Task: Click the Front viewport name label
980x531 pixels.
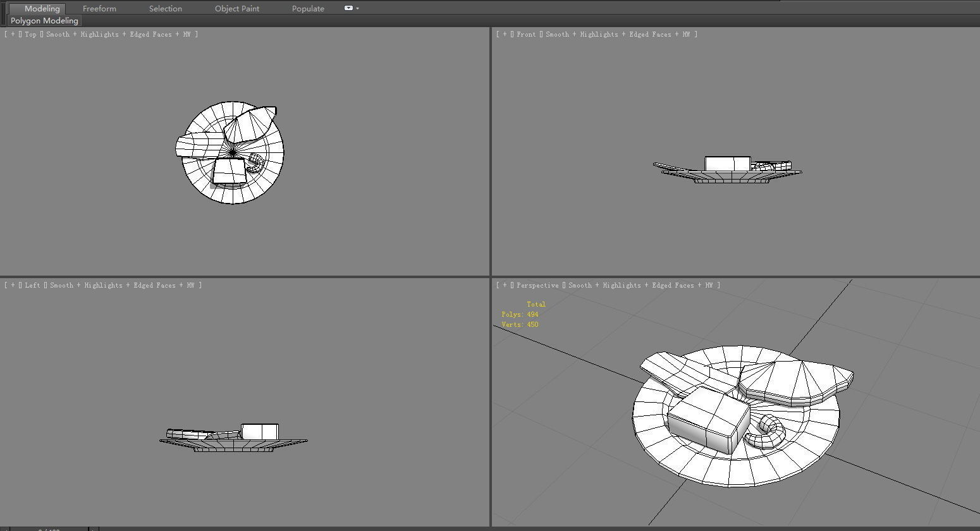Action: (x=526, y=35)
